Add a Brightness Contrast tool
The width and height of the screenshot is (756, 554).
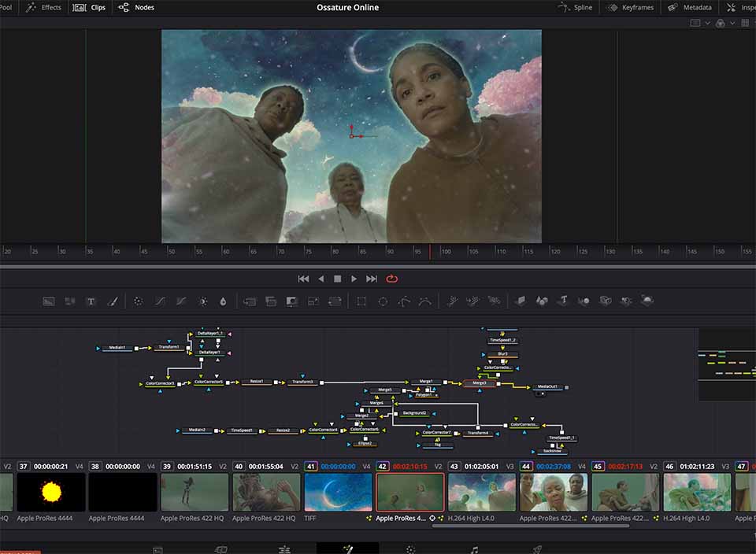203,301
